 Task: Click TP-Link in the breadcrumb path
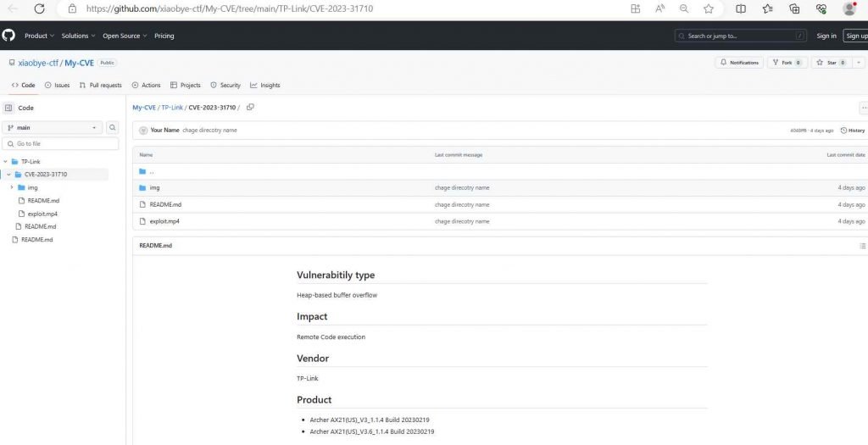coord(172,108)
